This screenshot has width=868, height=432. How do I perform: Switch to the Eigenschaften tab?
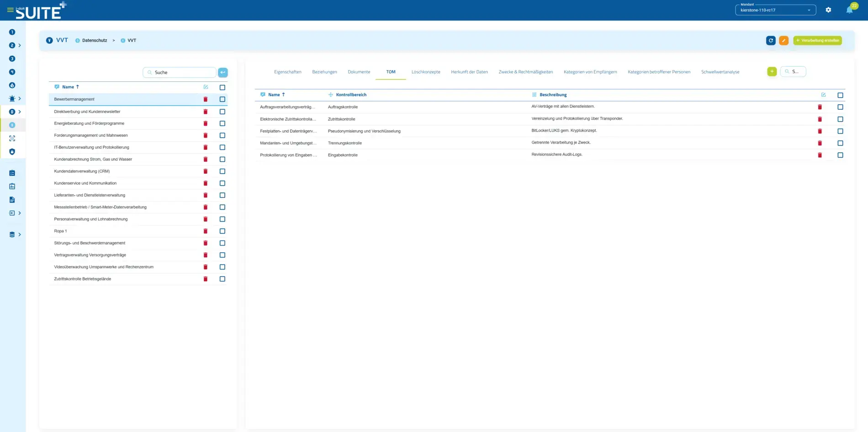click(288, 72)
